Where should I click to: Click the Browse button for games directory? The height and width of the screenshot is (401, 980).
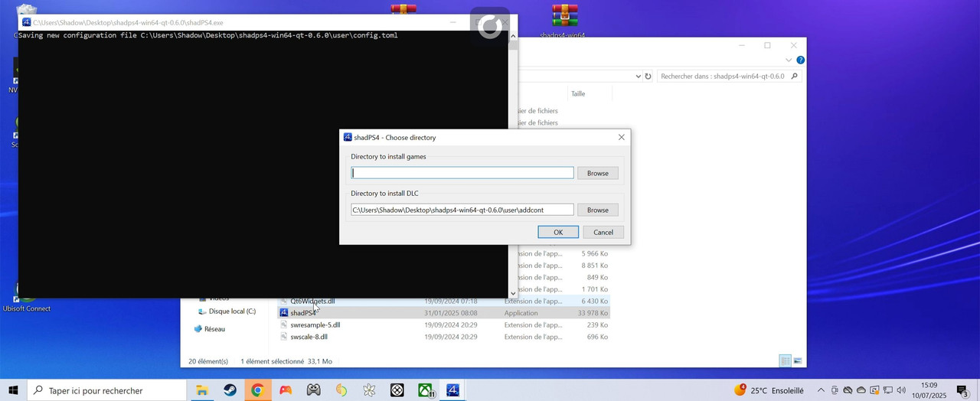click(x=597, y=173)
